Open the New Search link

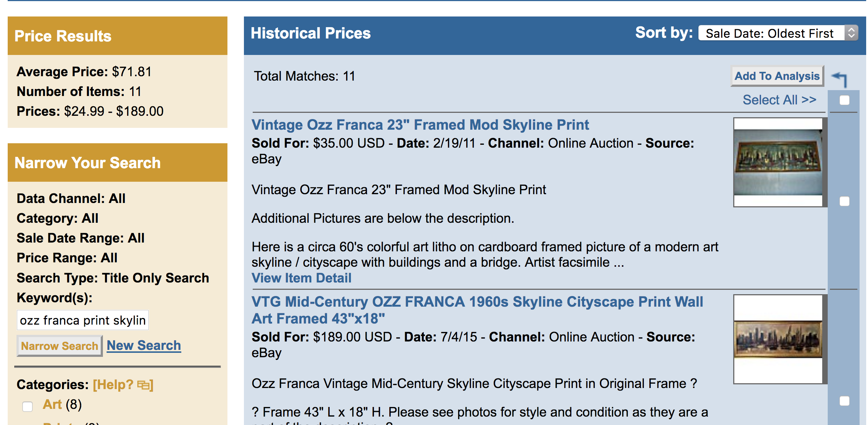point(144,345)
